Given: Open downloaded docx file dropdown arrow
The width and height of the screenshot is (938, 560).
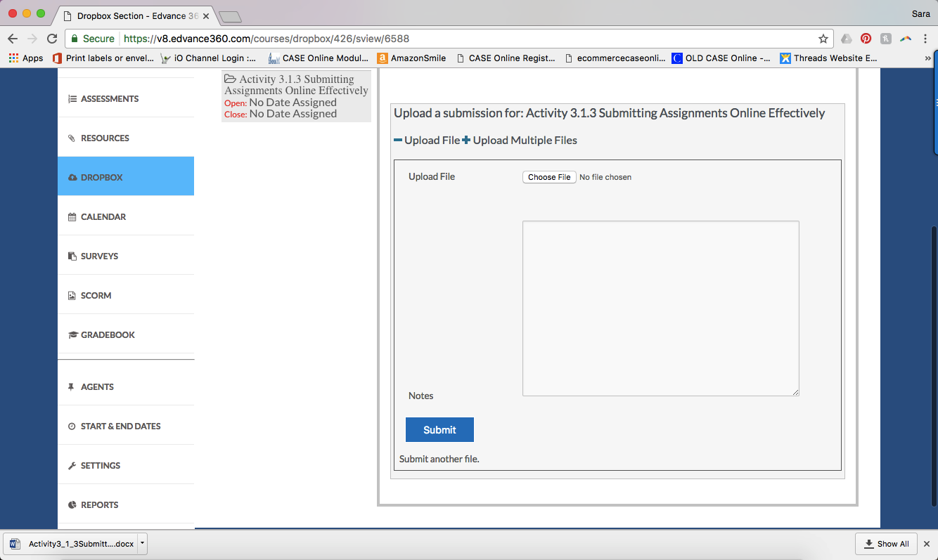Looking at the screenshot, I should point(142,543).
